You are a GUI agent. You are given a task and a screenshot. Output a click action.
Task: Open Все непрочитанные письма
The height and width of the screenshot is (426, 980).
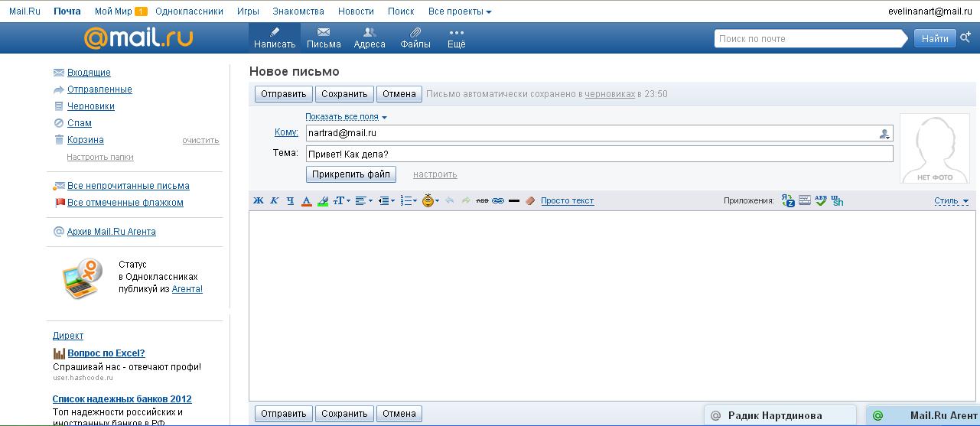tap(129, 186)
